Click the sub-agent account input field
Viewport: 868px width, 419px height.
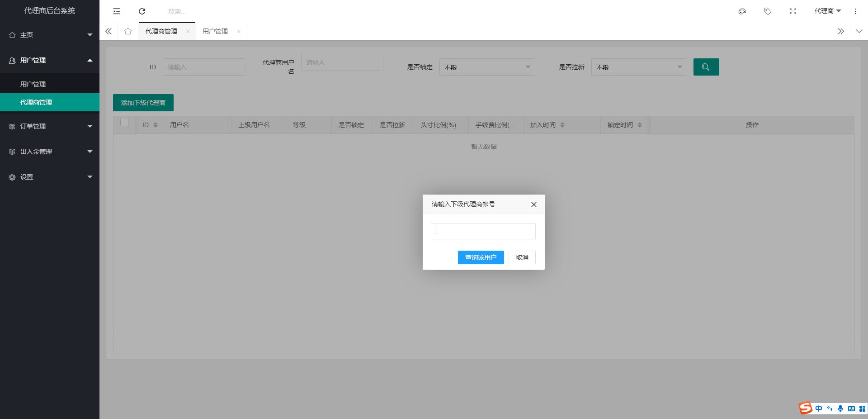(x=483, y=231)
